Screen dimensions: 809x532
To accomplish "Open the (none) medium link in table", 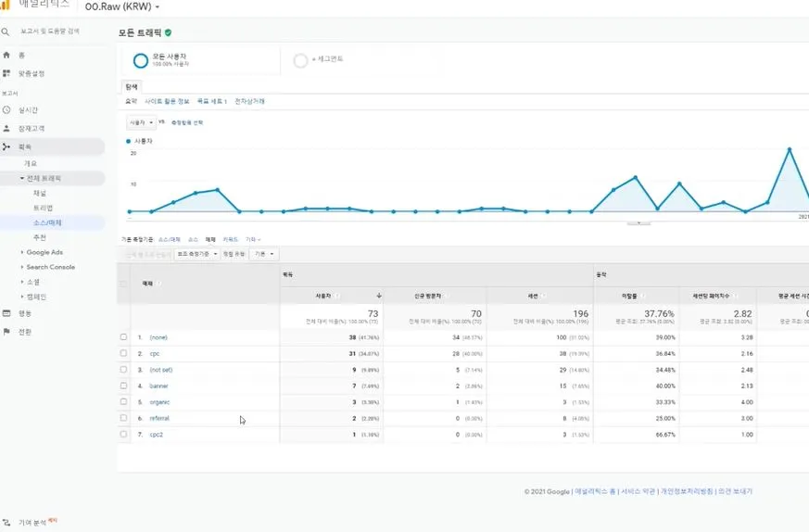I will [x=158, y=337].
